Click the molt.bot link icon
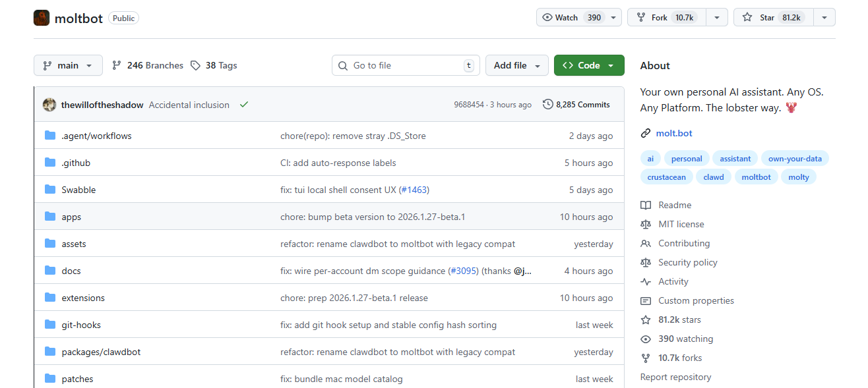868x388 pixels. [646, 133]
